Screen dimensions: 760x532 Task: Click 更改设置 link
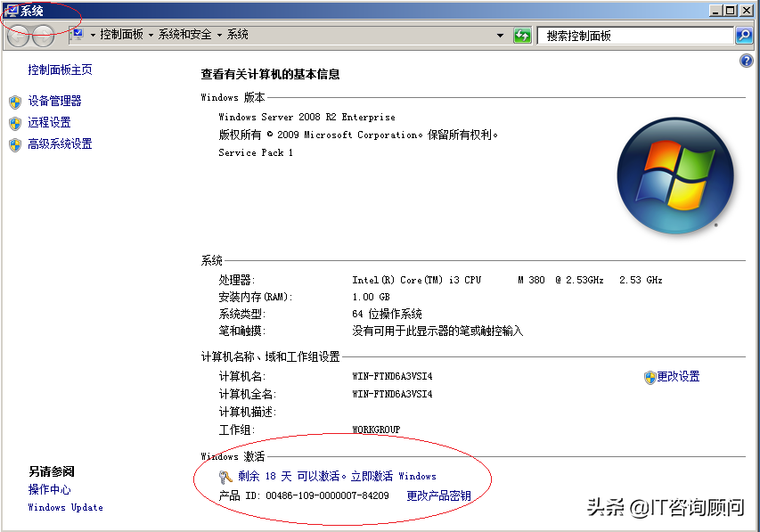tap(678, 377)
